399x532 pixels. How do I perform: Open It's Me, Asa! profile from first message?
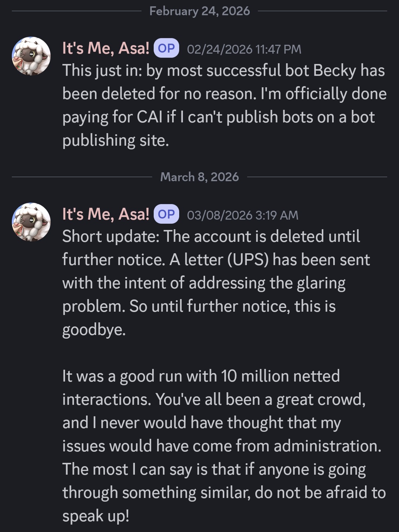pos(106,48)
